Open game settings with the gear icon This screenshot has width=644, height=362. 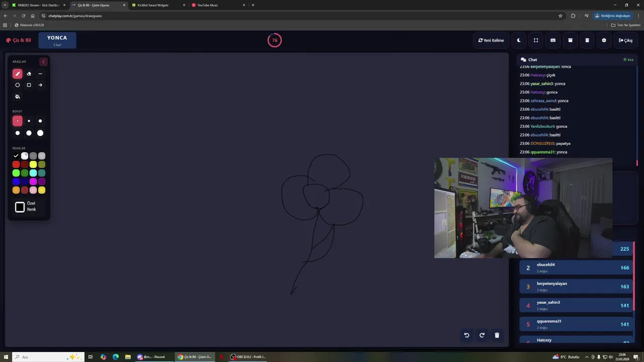[604, 40]
